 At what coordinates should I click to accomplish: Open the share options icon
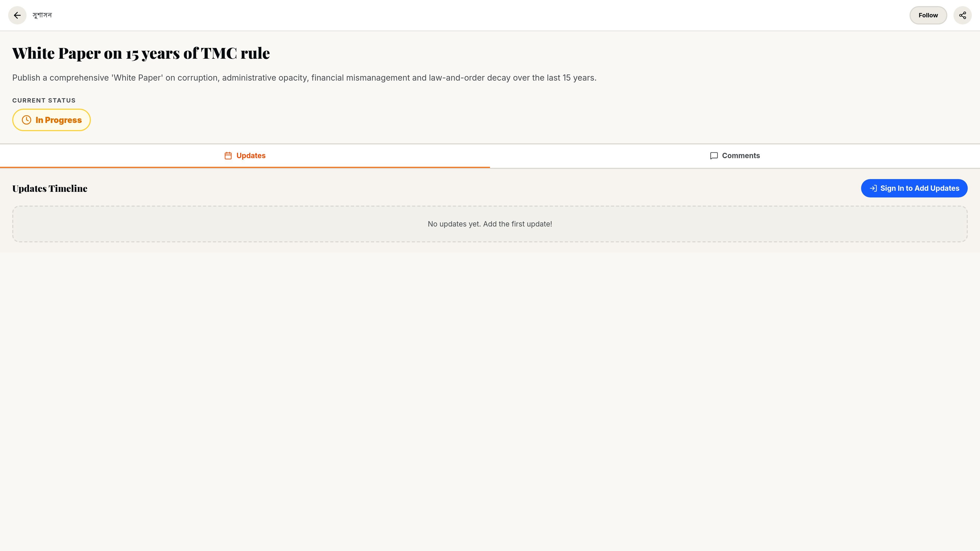coord(962,15)
